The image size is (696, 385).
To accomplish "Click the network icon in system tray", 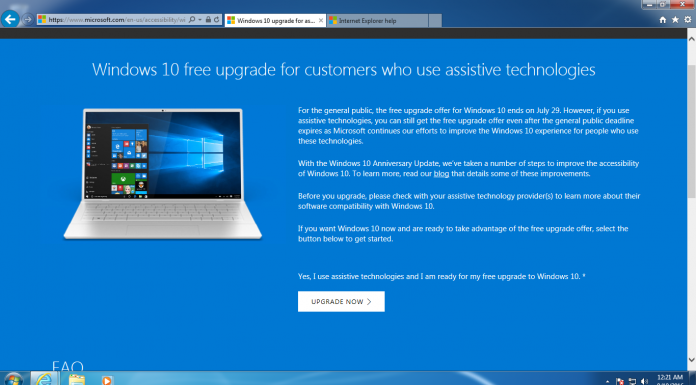I will [633, 381].
